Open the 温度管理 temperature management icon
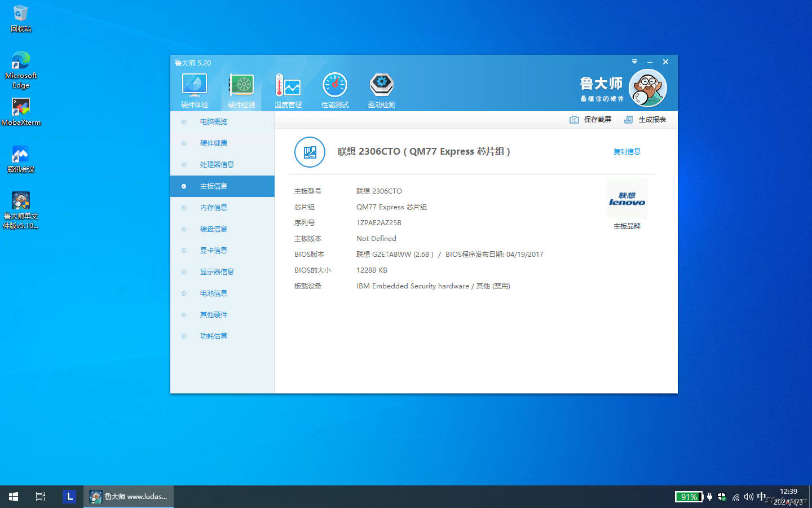 pyautogui.click(x=288, y=86)
